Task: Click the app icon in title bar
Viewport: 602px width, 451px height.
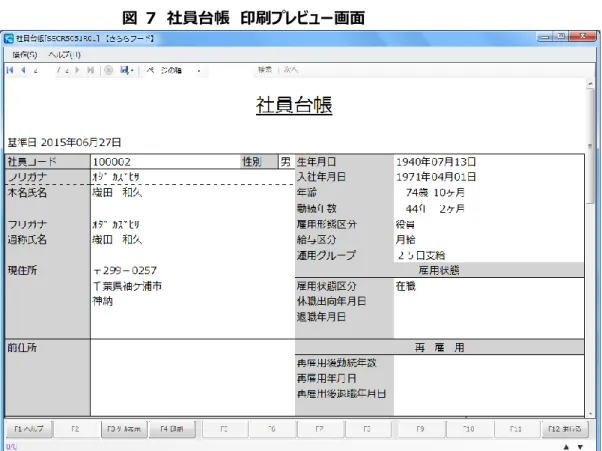Action: pos(8,38)
